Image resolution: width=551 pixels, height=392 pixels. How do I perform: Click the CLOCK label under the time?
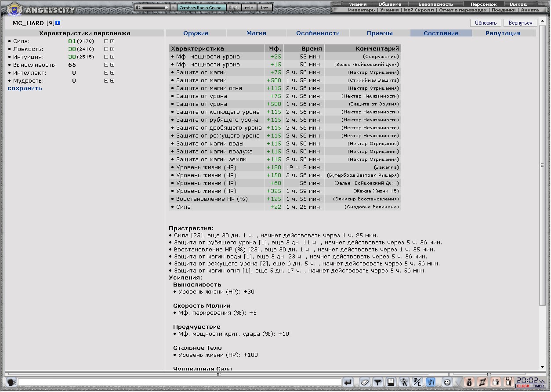click(x=523, y=386)
